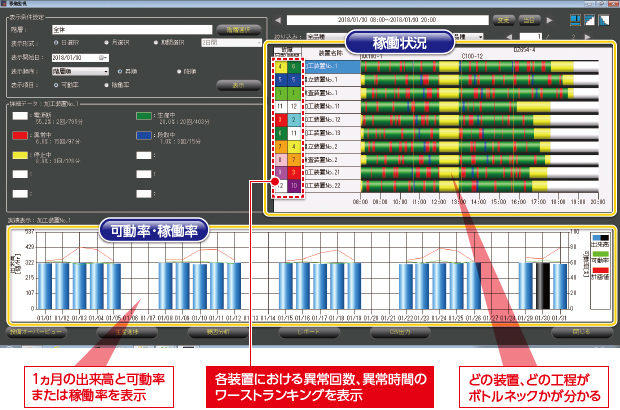Select the 組立装置No.2 row

[436, 147]
